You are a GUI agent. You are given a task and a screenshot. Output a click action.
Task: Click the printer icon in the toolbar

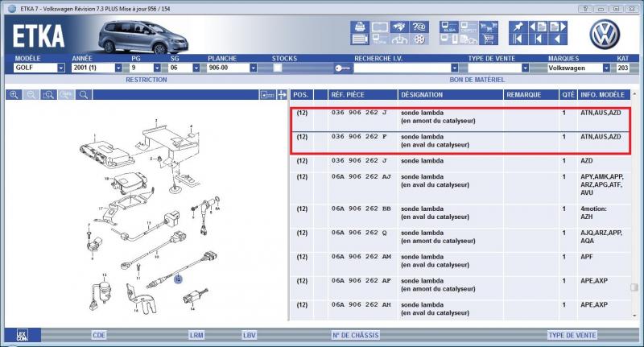point(360,27)
